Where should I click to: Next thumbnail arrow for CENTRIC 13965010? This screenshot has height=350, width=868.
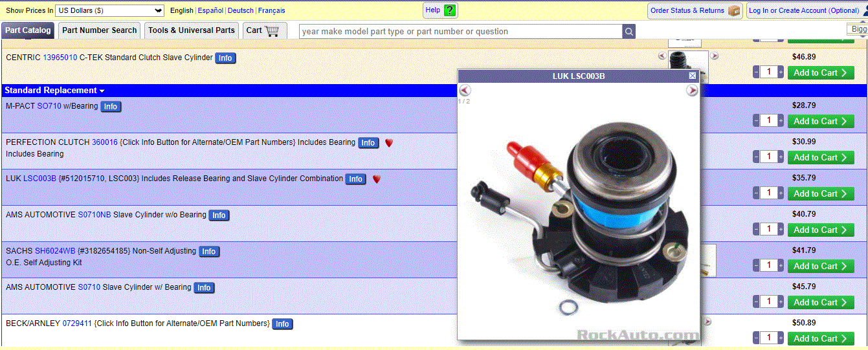click(x=715, y=56)
